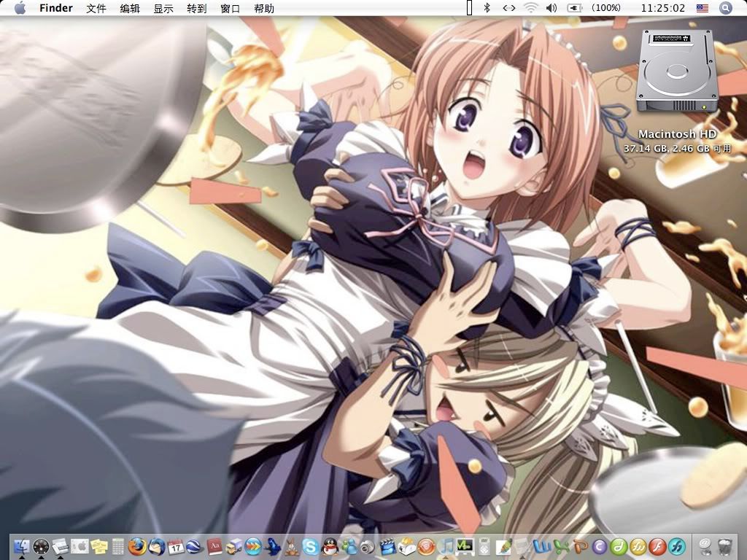Launch the toaster icon app

(x=406, y=546)
